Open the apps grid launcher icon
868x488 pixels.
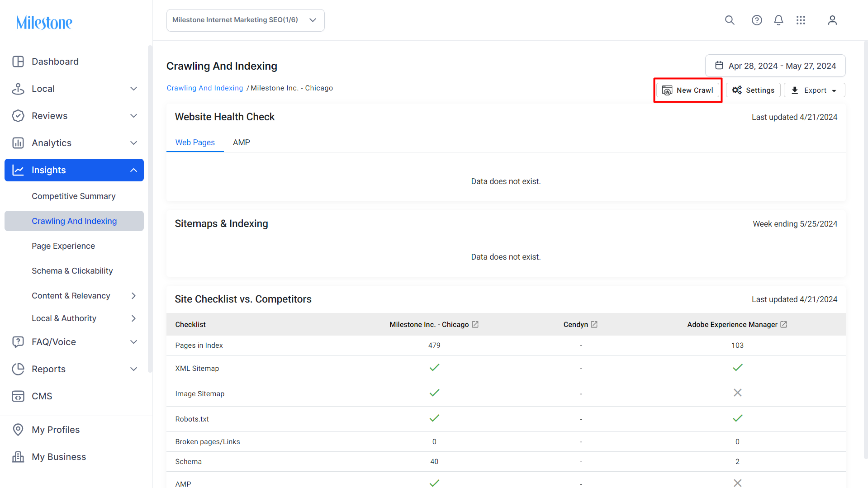point(801,20)
